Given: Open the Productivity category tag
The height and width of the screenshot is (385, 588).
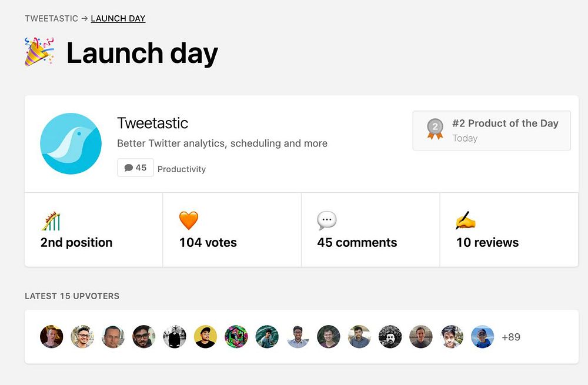Looking at the screenshot, I should tap(182, 169).
